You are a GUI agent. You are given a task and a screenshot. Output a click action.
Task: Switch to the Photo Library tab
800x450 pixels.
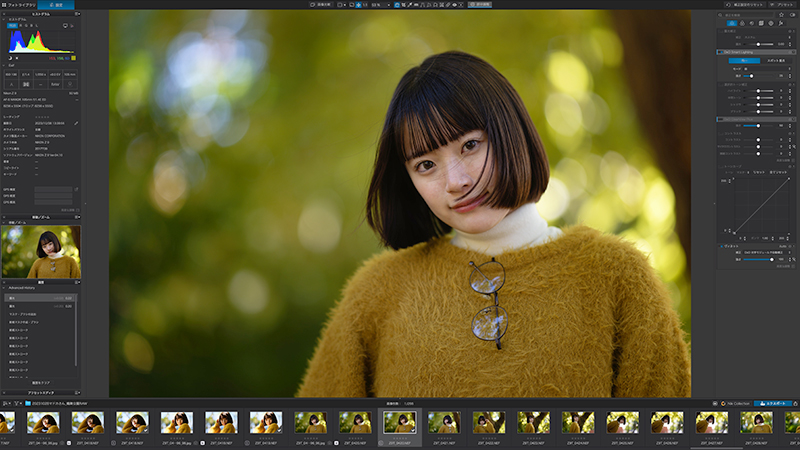18,5
